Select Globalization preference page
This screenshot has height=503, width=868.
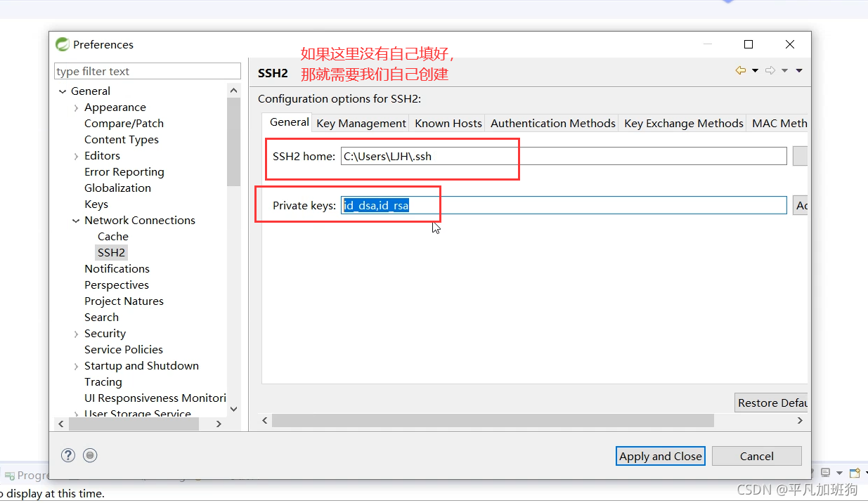point(117,188)
